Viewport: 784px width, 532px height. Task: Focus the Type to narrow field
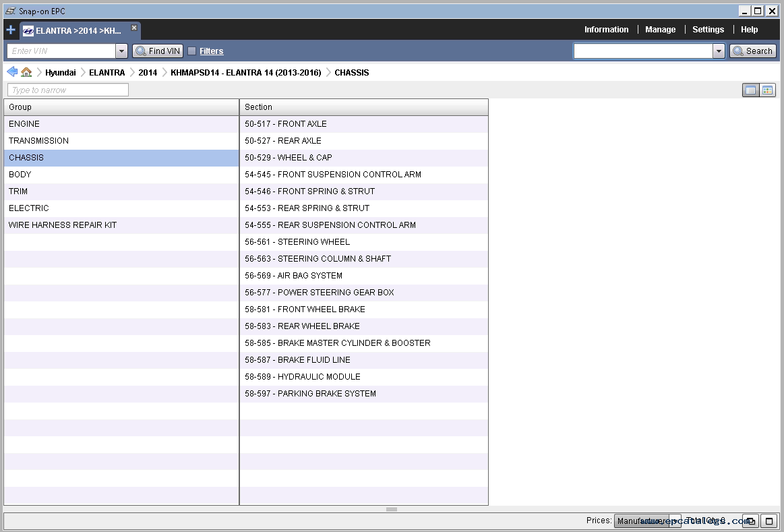coord(68,90)
